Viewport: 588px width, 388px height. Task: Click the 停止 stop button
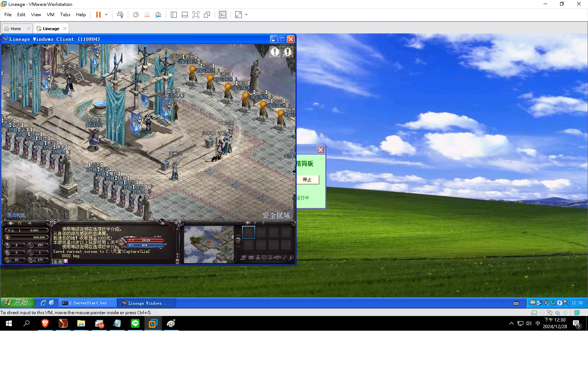(x=307, y=180)
